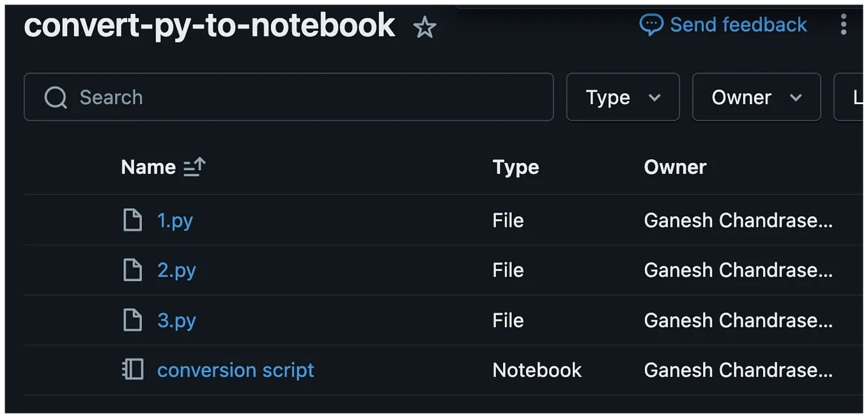Click the file icon beside 2.py

[132, 270]
